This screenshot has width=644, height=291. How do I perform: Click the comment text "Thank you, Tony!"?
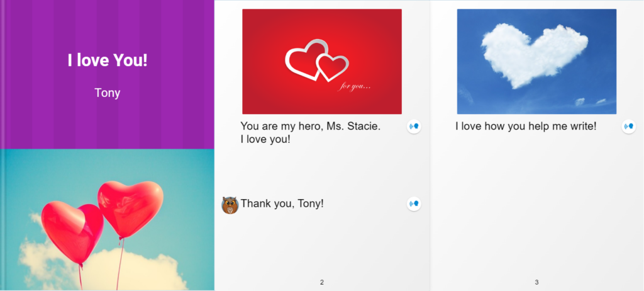tap(282, 203)
